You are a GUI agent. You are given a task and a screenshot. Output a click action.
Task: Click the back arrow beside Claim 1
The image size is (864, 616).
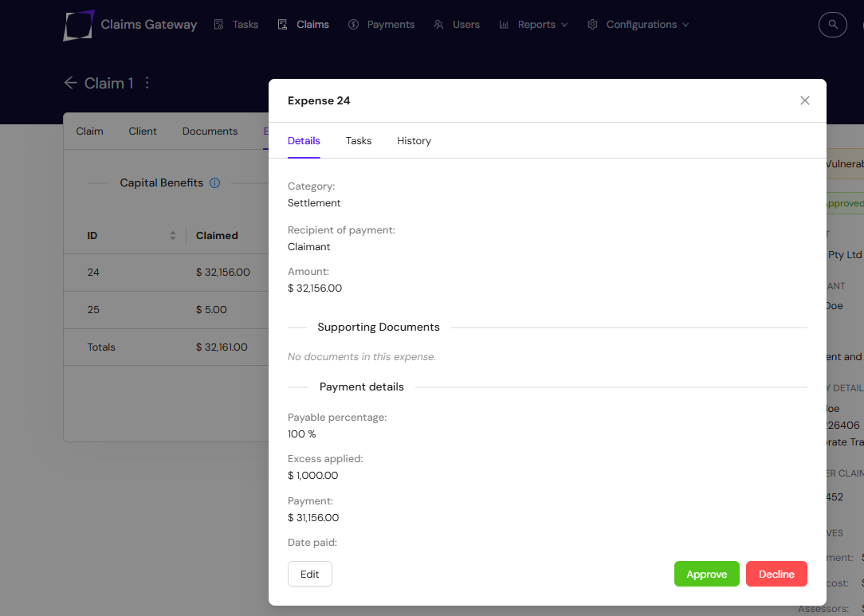pos(70,83)
